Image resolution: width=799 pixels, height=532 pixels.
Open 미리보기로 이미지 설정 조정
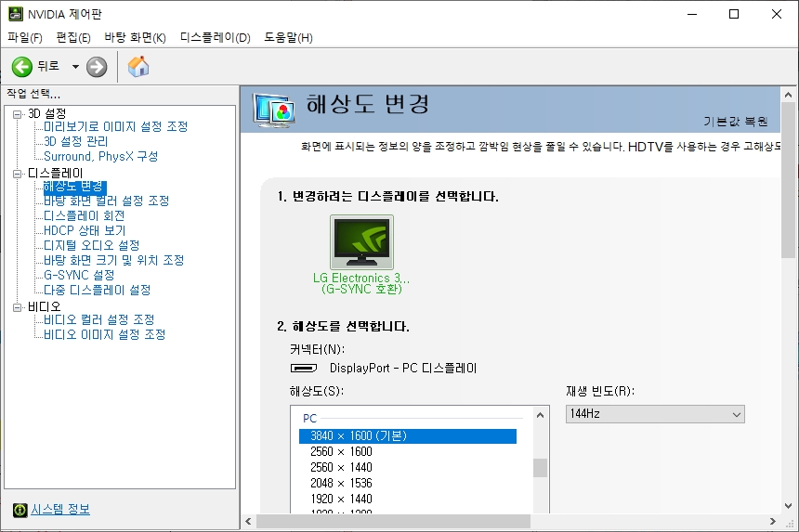(116, 126)
